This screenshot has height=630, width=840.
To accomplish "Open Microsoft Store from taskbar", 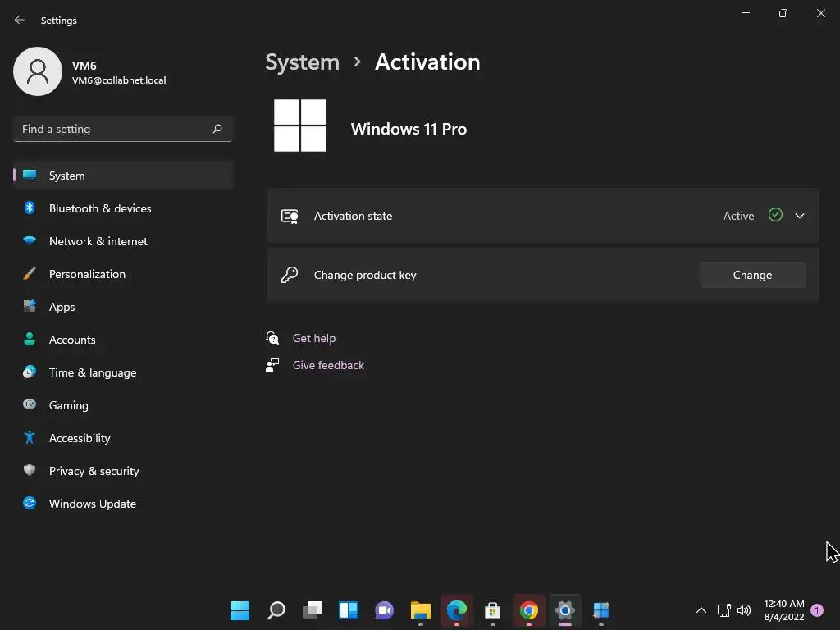I will pos(493,610).
